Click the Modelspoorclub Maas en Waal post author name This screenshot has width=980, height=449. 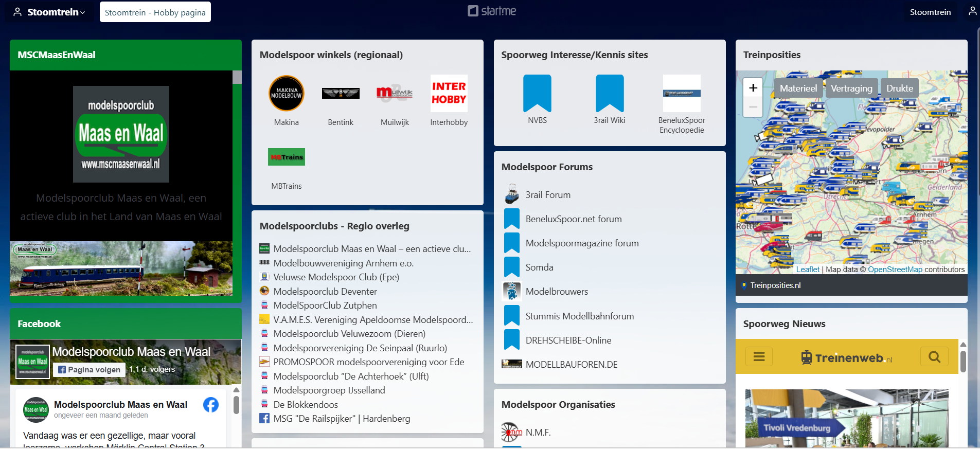click(x=120, y=404)
